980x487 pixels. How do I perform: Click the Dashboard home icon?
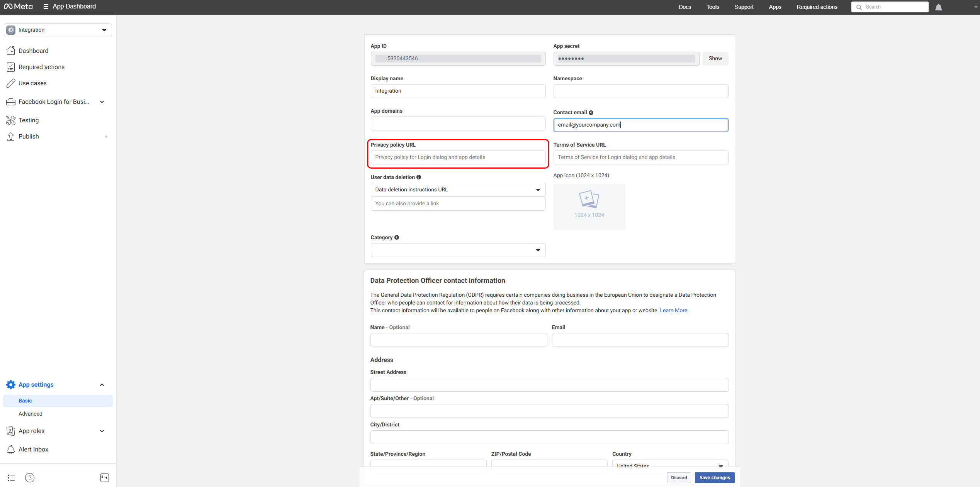[11, 51]
